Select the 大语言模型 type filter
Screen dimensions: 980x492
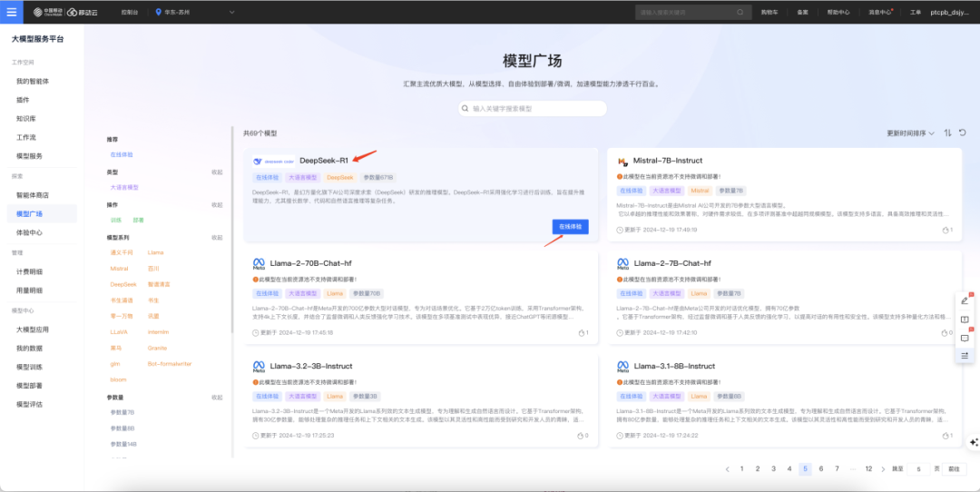(124, 187)
